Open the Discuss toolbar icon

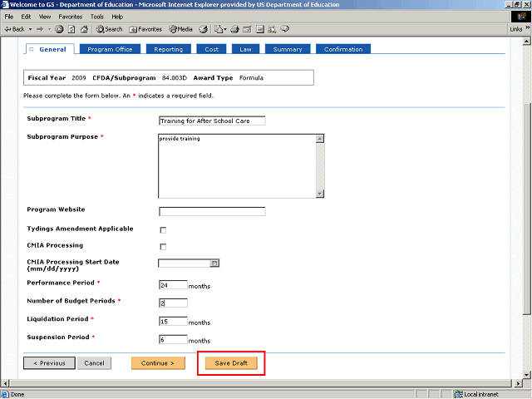260,30
